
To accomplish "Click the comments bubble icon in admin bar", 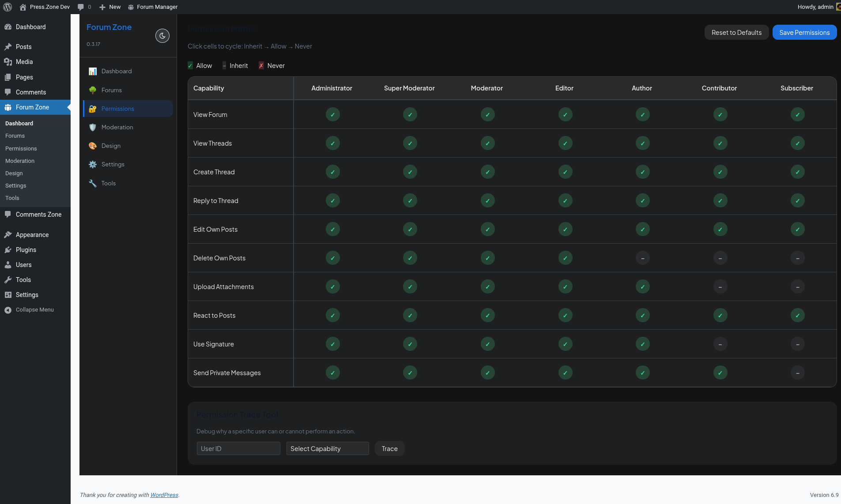I will coord(81,7).
